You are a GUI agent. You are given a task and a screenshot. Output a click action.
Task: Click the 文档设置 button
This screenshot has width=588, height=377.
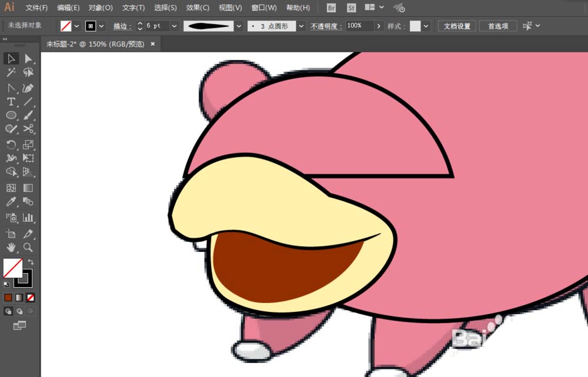(x=457, y=26)
